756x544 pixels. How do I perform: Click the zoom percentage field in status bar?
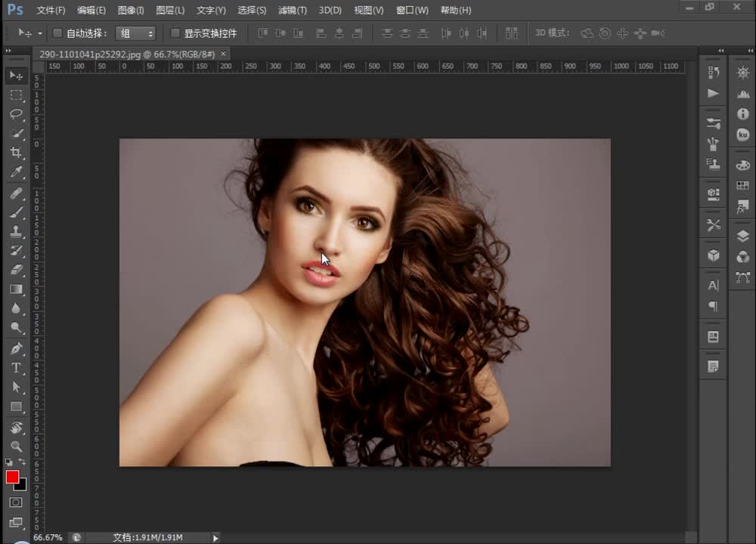click(48, 537)
